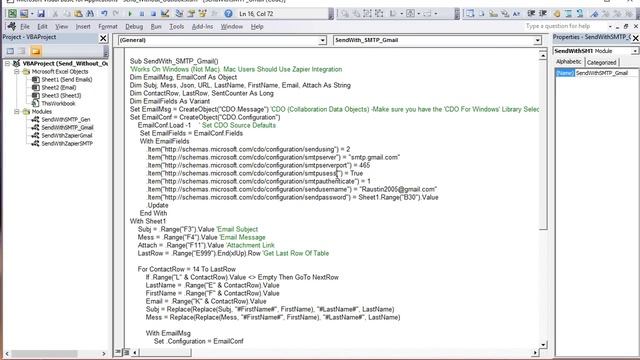This screenshot has height=360, width=640.
Task: Collapse the Modules folder
Action: tap(16, 111)
